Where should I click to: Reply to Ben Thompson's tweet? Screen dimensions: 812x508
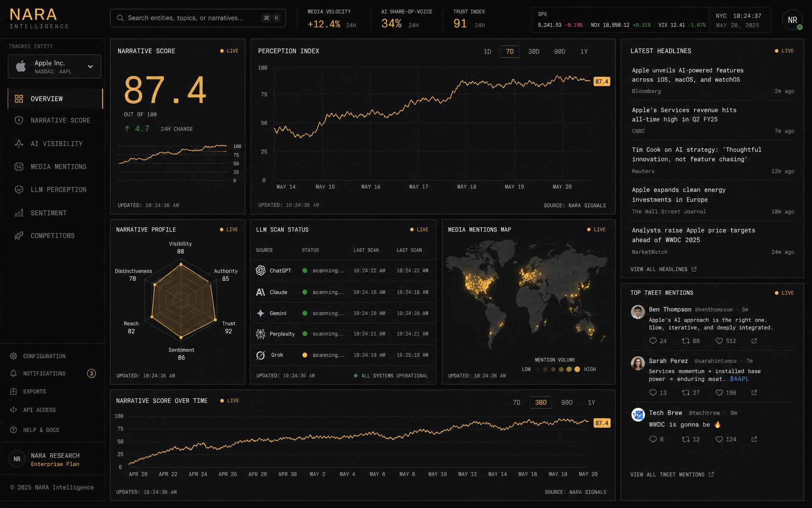point(653,341)
